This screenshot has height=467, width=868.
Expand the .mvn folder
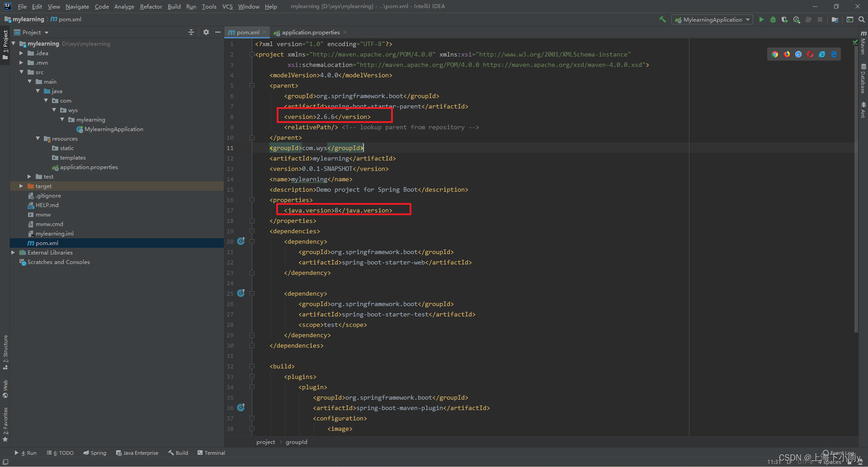click(21, 63)
